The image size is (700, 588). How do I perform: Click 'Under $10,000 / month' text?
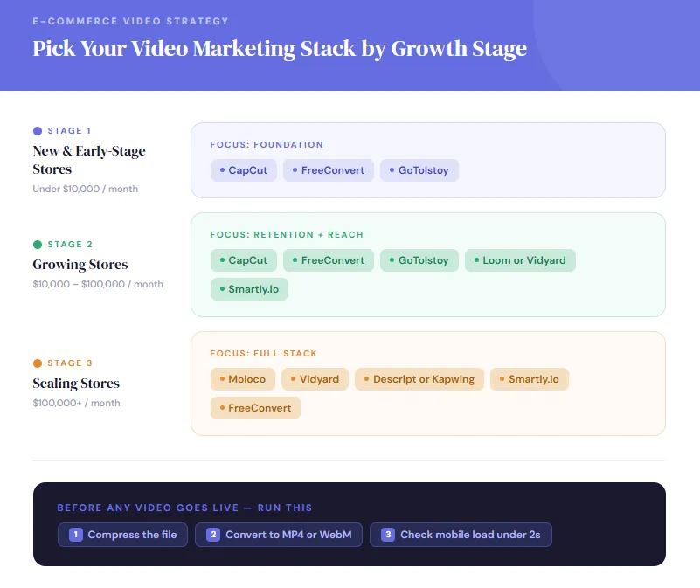(86, 189)
